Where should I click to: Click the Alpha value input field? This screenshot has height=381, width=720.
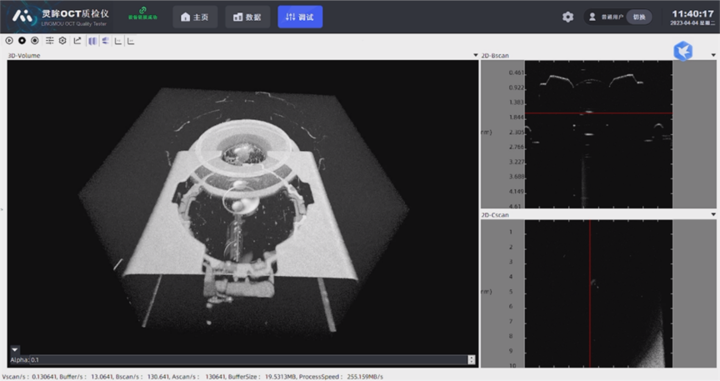pyautogui.click(x=248, y=360)
